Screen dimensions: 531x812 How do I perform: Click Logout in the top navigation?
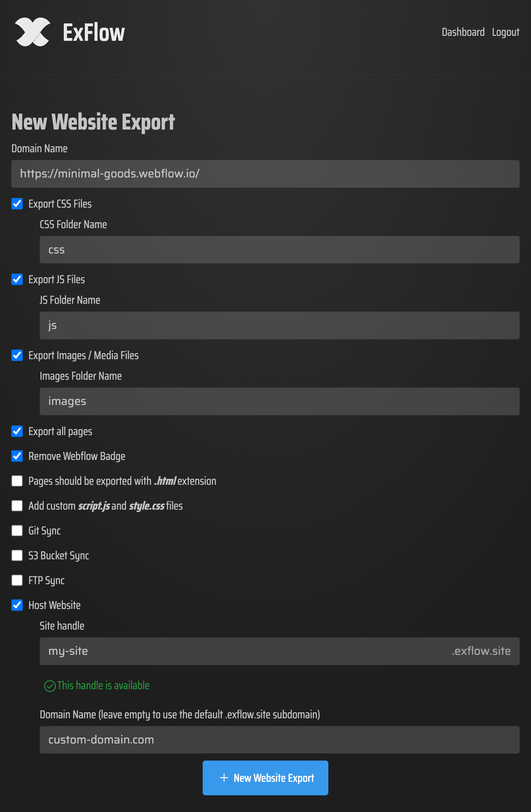[505, 32]
